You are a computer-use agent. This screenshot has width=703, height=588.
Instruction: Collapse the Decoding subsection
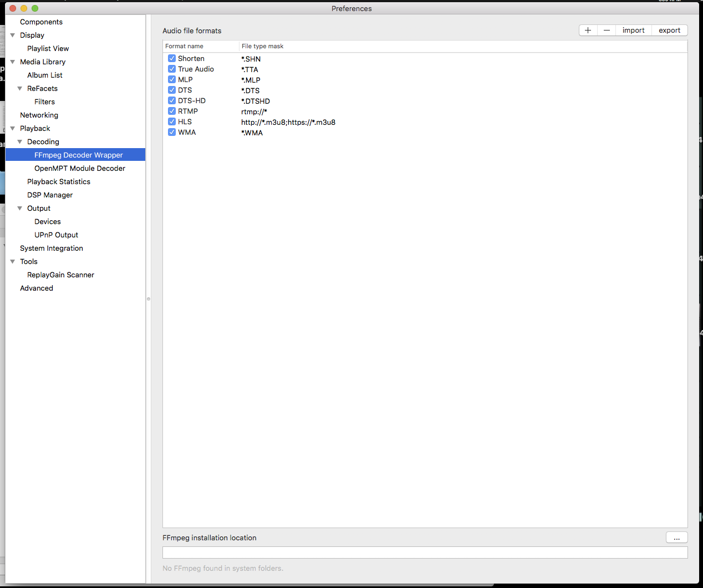pyautogui.click(x=20, y=141)
